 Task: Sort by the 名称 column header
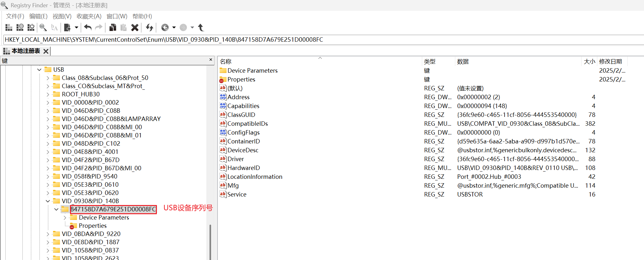click(x=226, y=62)
